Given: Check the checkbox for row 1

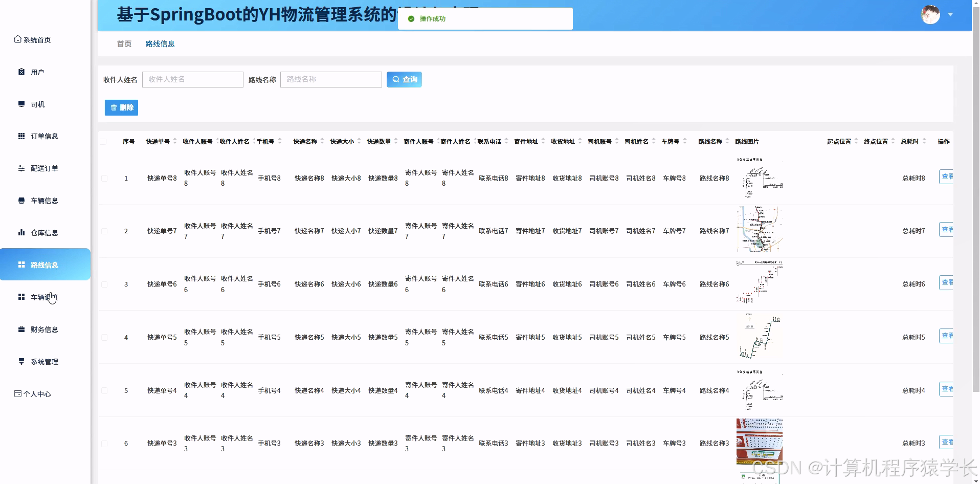Looking at the screenshot, I should 105,178.
